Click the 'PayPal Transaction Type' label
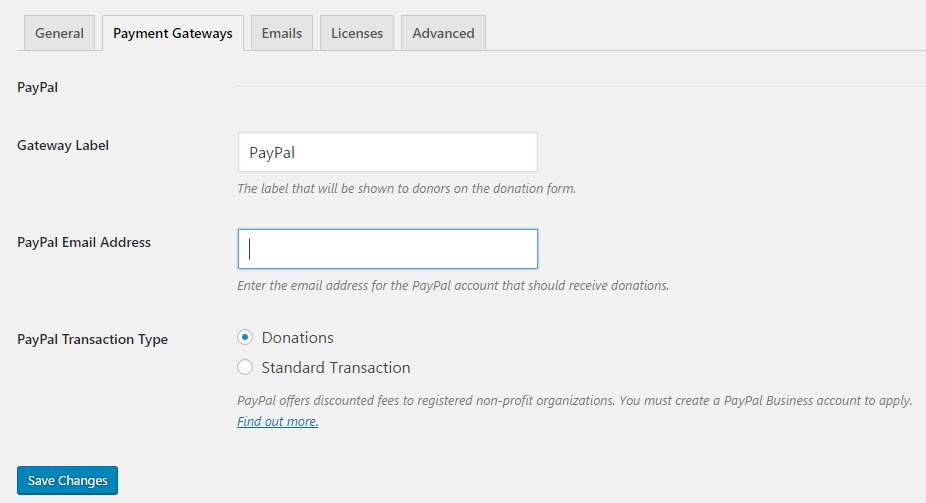This screenshot has width=926, height=503. point(92,339)
